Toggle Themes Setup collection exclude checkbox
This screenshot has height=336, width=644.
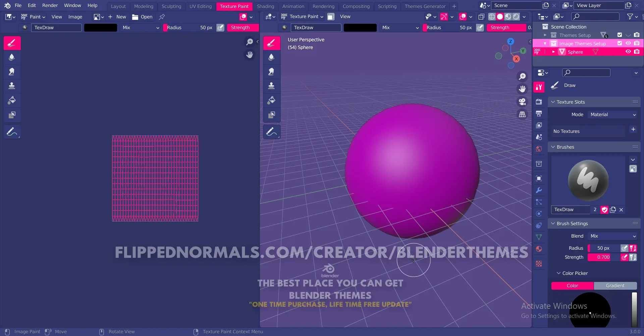click(620, 35)
